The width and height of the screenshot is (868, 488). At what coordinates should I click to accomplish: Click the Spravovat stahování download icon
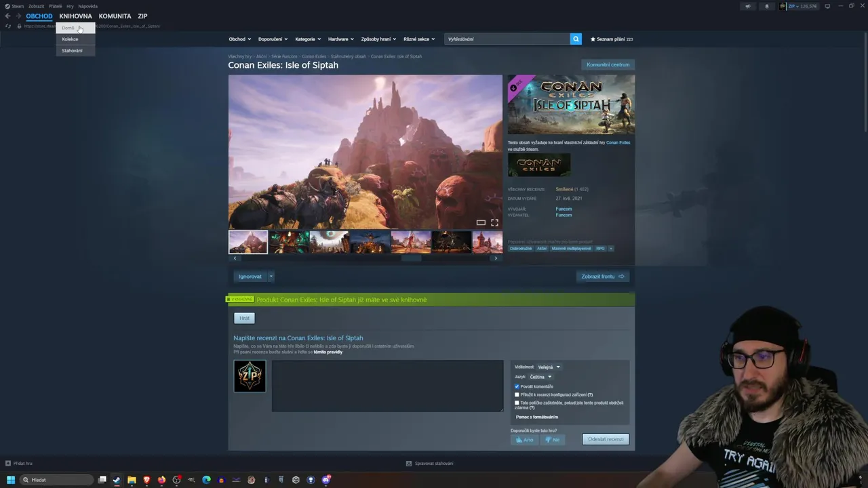(x=409, y=464)
